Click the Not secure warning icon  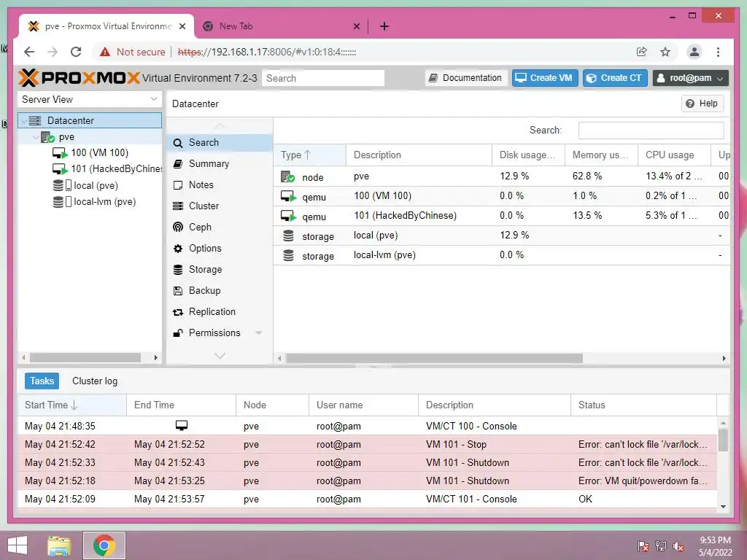coord(105,52)
